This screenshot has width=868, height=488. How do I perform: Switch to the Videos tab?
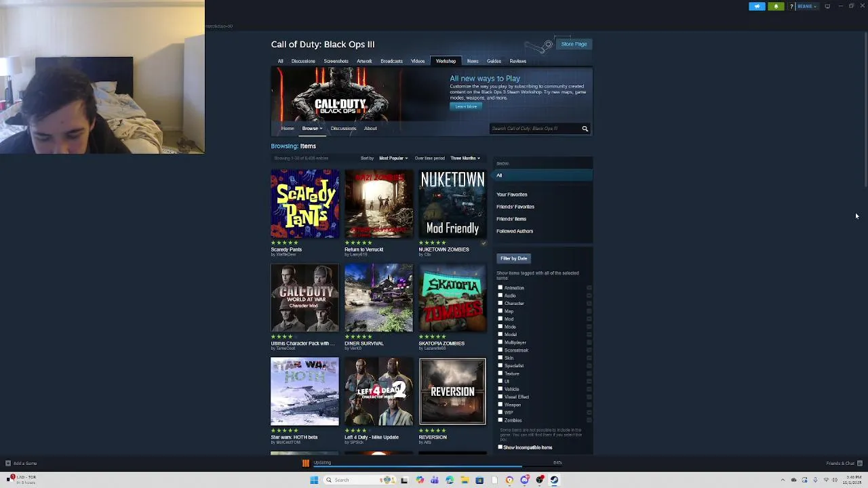[418, 61]
